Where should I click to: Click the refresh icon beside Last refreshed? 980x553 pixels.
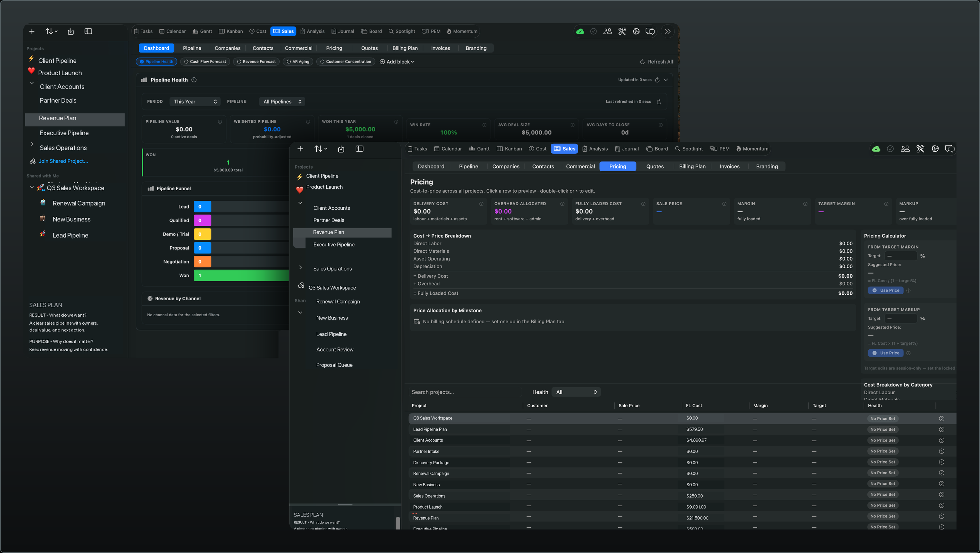tap(659, 102)
